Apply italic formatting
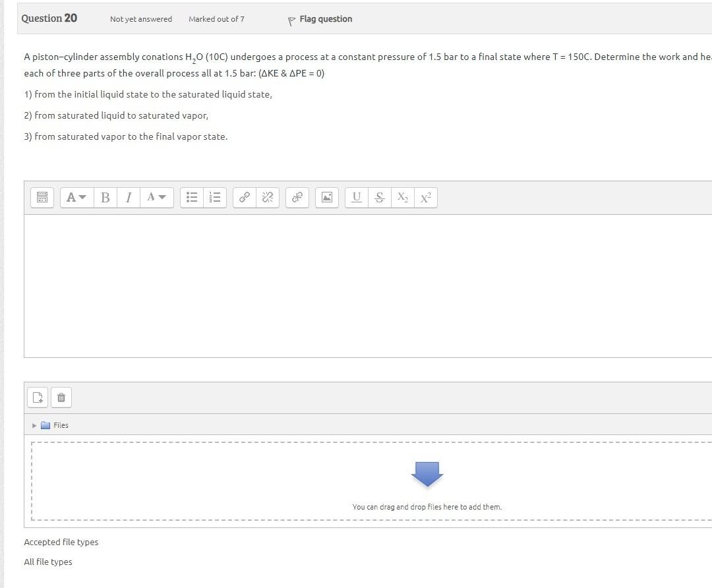 point(129,198)
